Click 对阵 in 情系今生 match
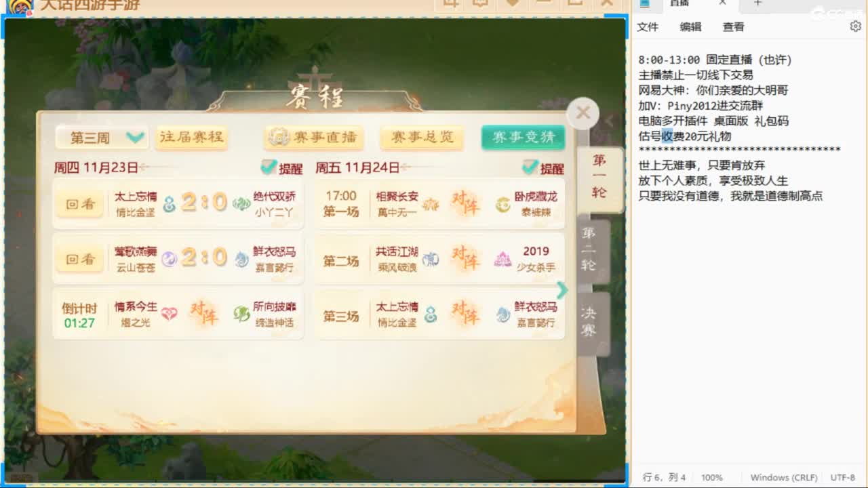This screenshot has height=488, width=868. (205, 313)
